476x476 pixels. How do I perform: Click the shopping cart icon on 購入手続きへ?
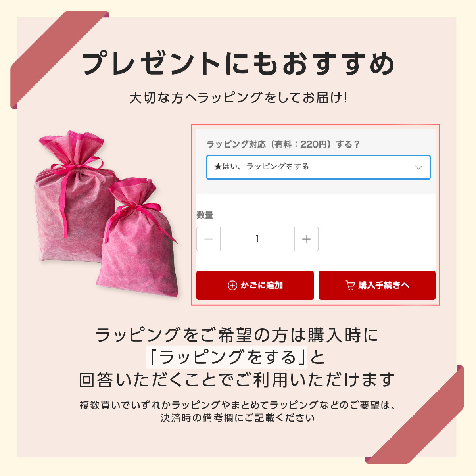point(350,285)
